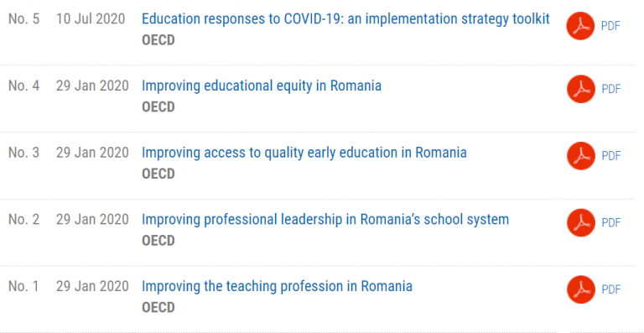Select OECD author under COVID-19 toolkit
Image resolution: width=644 pixels, height=333 pixels.
pyautogui.click(x=158, y=40)
